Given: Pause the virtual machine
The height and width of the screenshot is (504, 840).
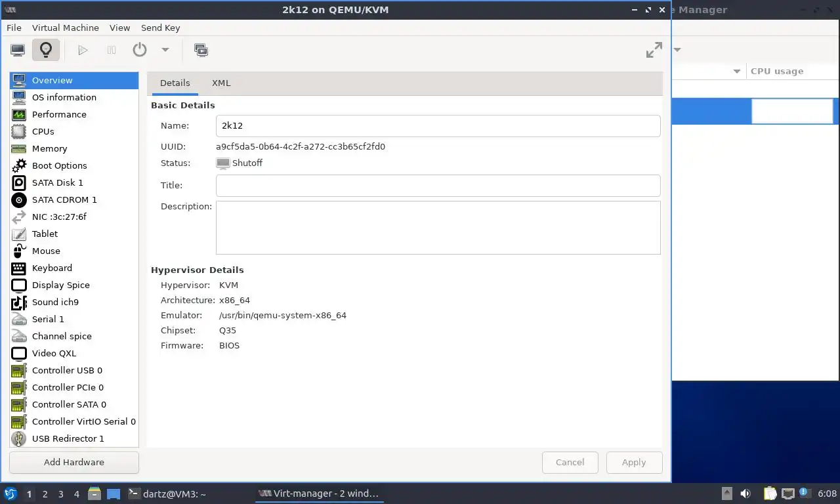Looking at the screenshot, I should (112, 50).
